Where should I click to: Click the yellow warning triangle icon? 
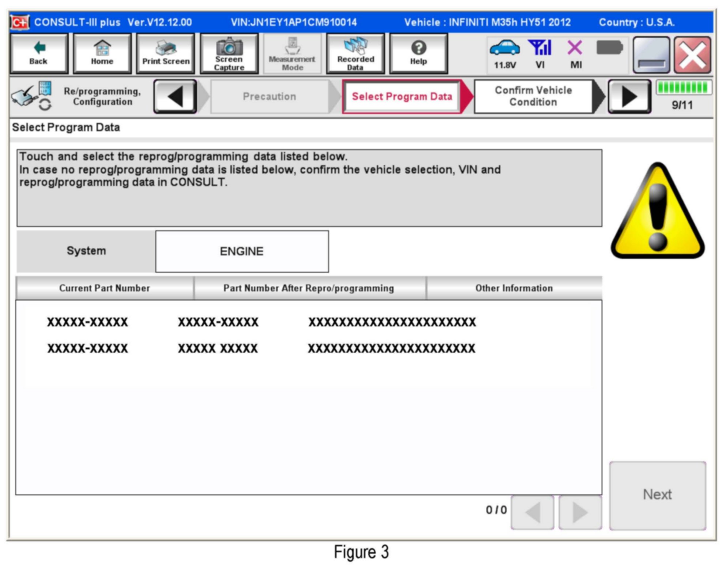pyautogui.click(x=657, y=213)
